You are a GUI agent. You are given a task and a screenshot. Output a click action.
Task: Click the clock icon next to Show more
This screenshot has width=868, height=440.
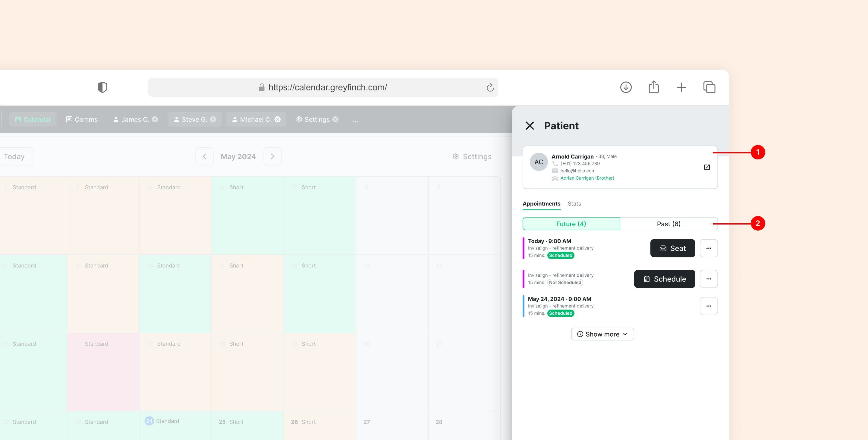point(580,334)
